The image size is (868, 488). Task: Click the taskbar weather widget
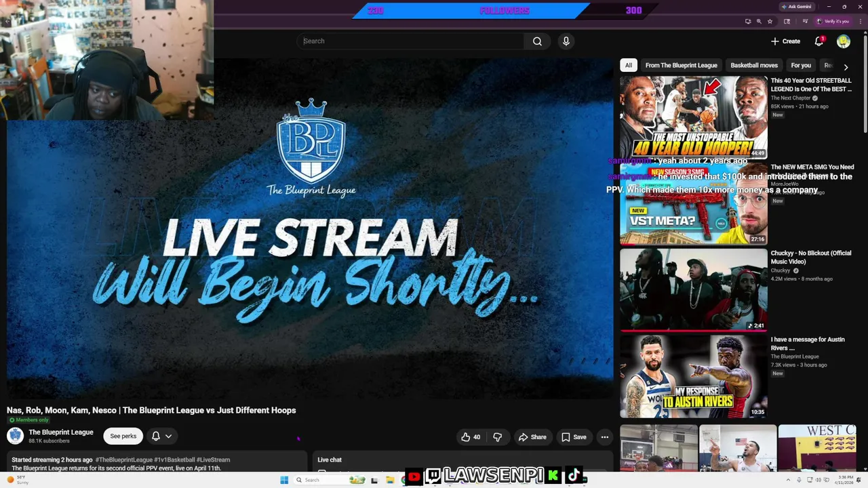coord(18,480)
